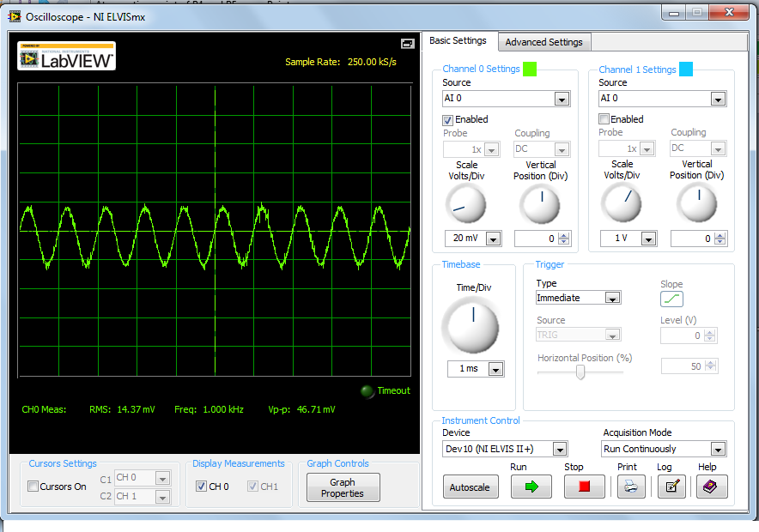Click the Vp-p 46.71 mV reading

coord(301,409)
